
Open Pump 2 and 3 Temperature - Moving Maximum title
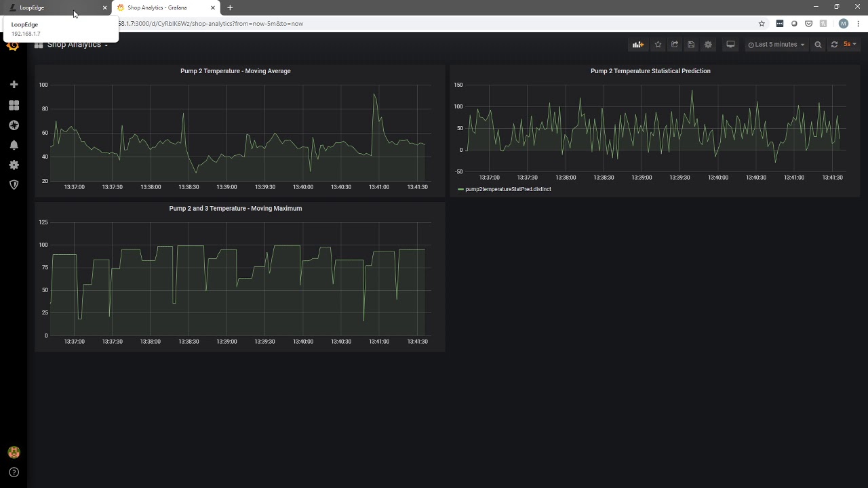(x=235, y=209)
